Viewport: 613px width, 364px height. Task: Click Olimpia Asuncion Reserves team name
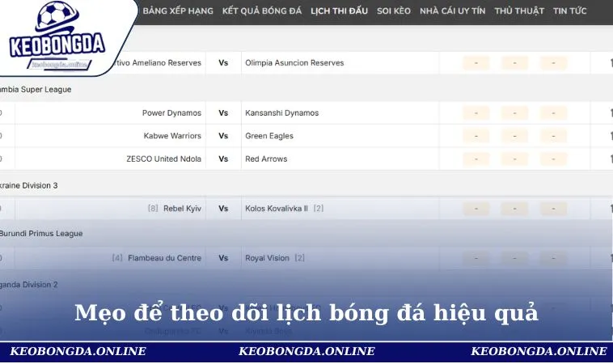coord(294,63)
